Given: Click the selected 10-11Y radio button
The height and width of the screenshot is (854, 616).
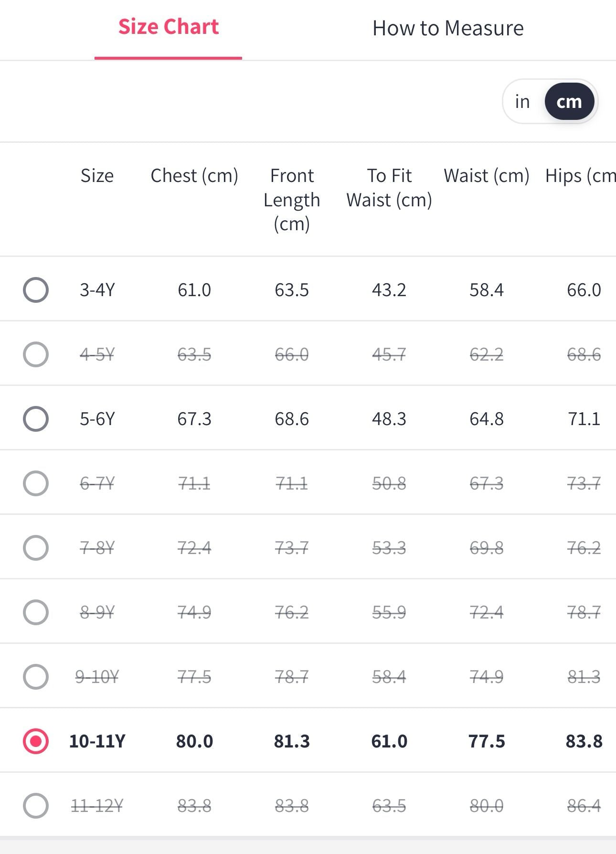Looking at the screenshot, I should coord(36,741).
